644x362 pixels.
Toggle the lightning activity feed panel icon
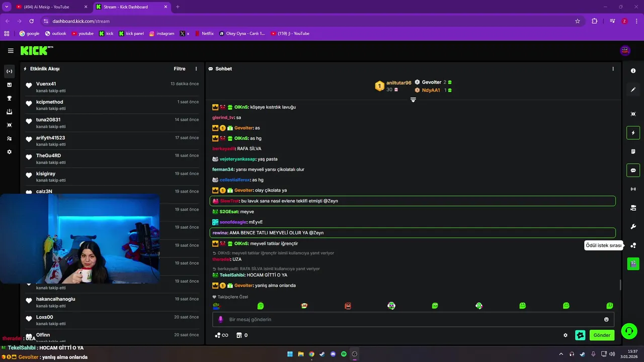(633, 133)
